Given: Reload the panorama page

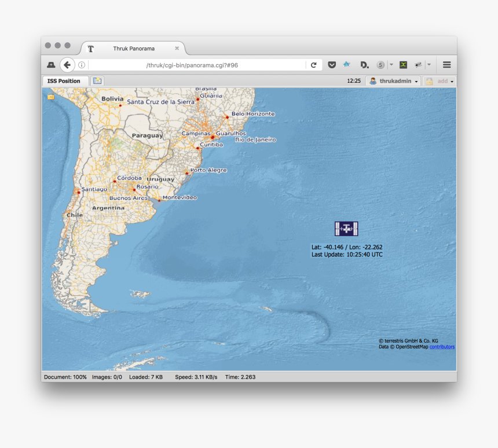Looking at the screenshot, I should (x=314, y=65).
